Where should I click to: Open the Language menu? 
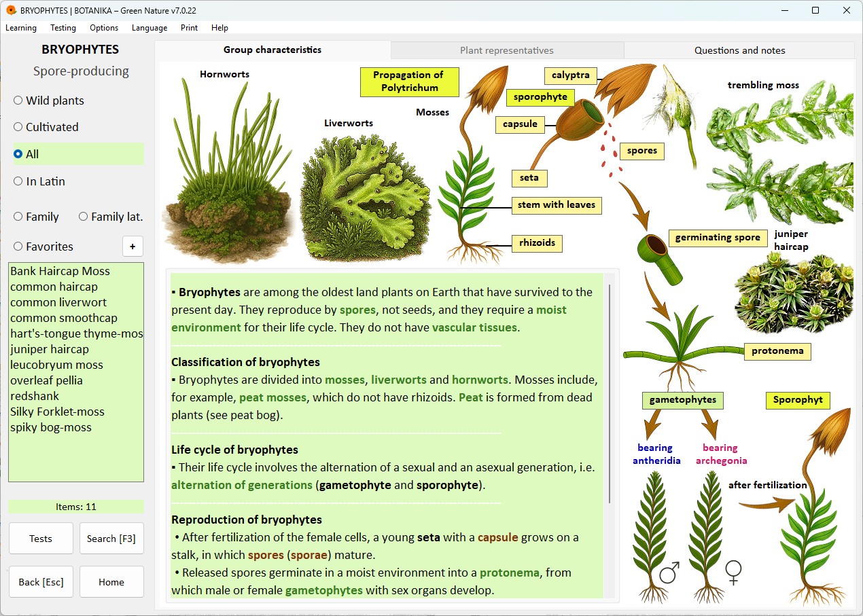point(149,28)
